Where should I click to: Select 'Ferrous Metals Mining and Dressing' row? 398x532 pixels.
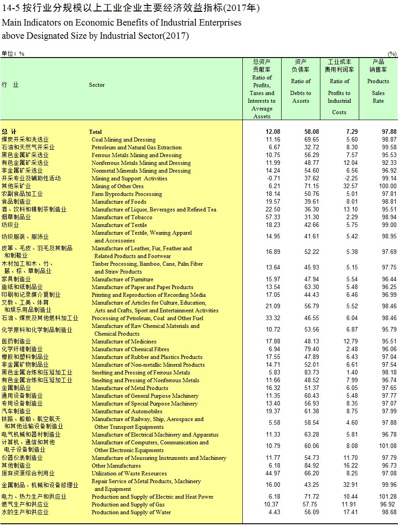pyautogui.click(x=136, y=155)
